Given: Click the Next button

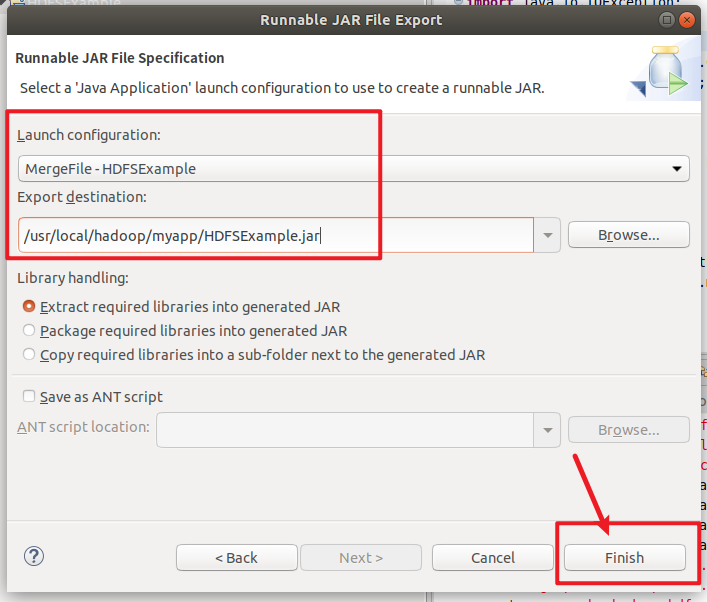Looking at the screenshot, I should point(360,557).
